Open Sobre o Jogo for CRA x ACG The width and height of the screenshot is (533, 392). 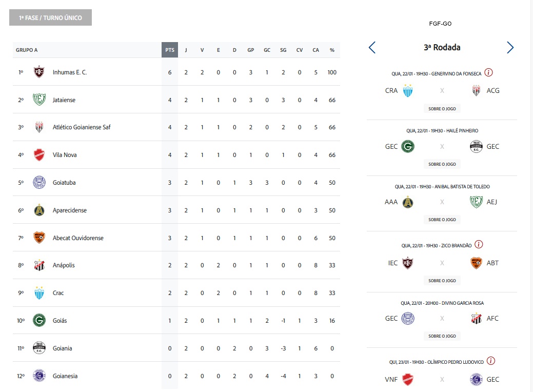tap(442, 109)
